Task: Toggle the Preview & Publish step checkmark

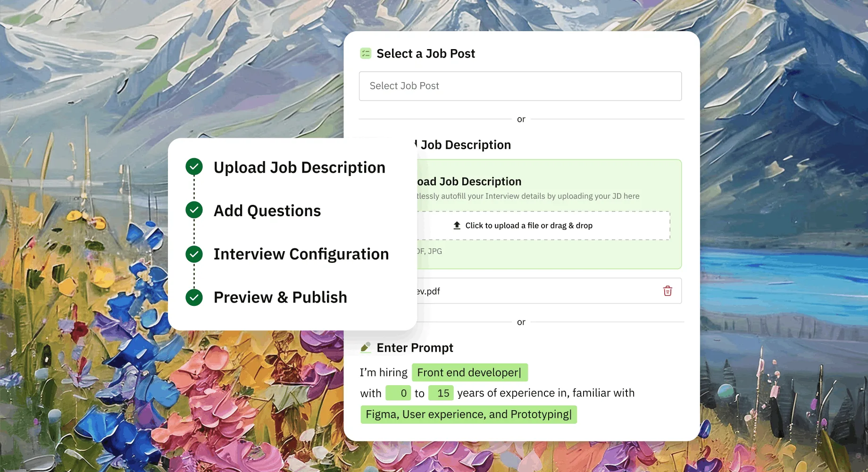Action: [x=194, y=297]
